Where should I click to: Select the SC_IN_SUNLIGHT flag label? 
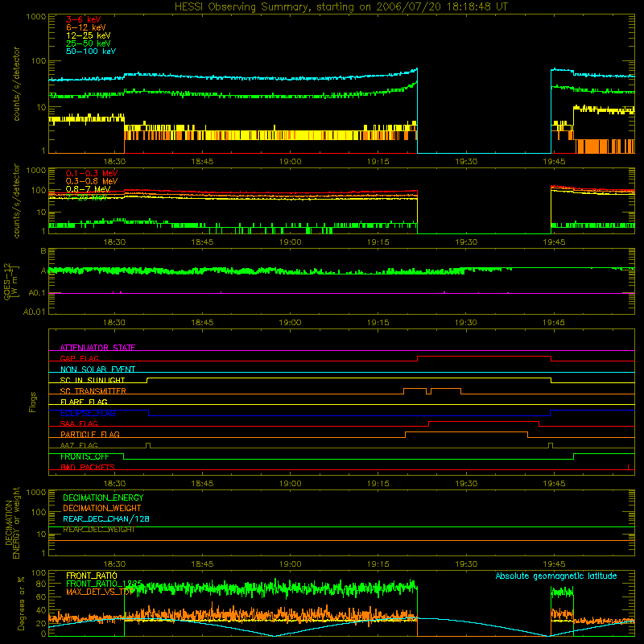[x=93, y=380]
